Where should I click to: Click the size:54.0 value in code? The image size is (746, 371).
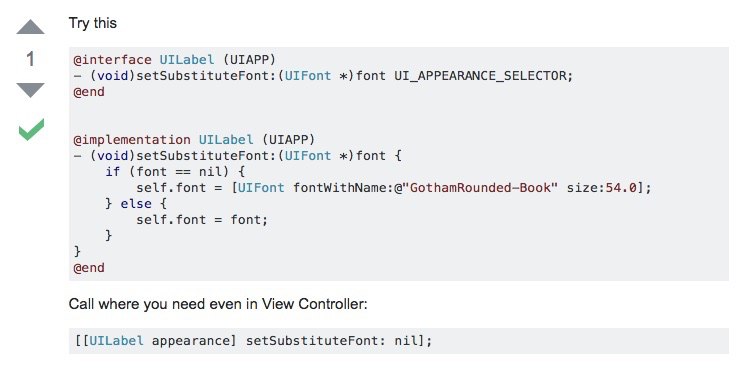click(602, 188)
